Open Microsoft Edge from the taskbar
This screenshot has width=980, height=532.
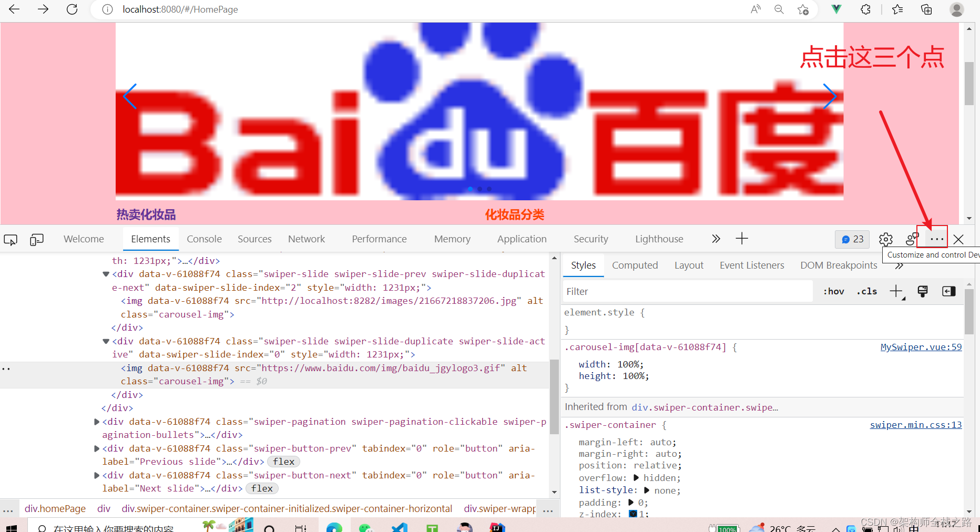(334, 527)
